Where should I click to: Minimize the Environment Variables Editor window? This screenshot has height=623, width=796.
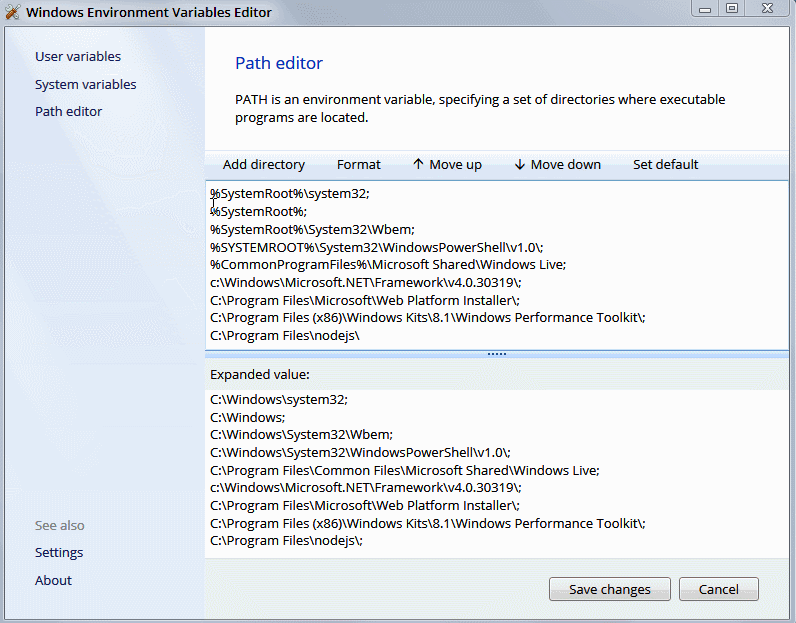(x=705, y=9)
